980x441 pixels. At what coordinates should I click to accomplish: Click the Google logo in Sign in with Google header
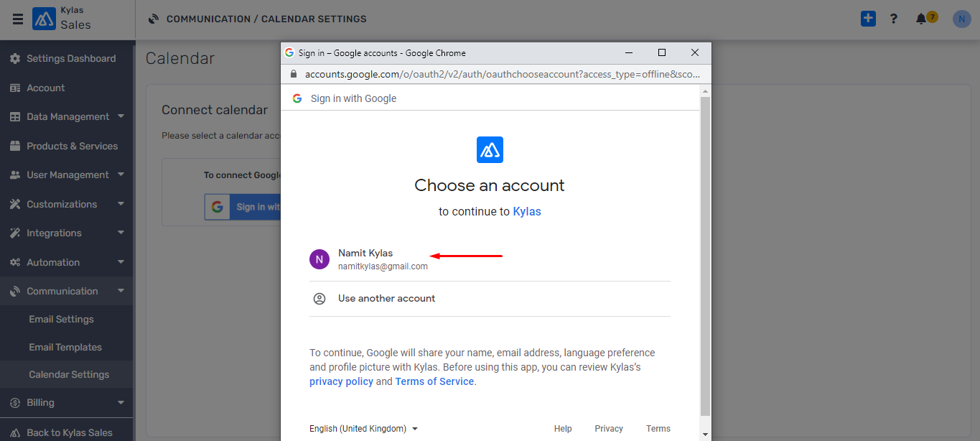[297, 98]
